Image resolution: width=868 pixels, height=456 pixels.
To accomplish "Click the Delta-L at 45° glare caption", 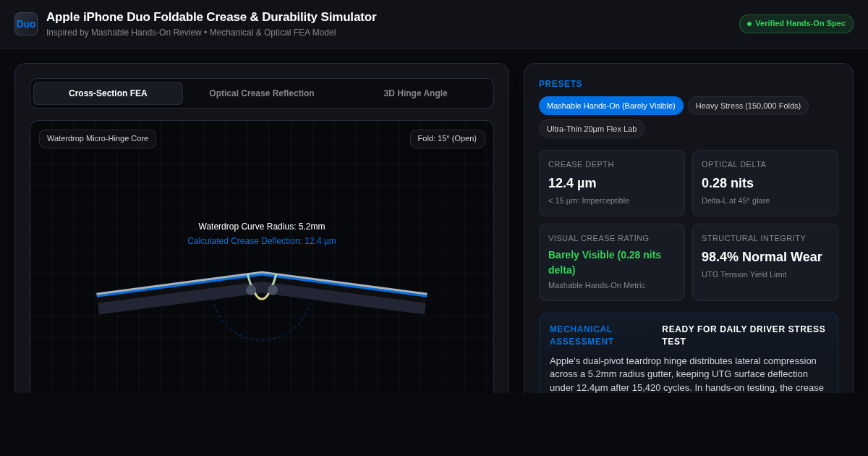I will 736,200.
